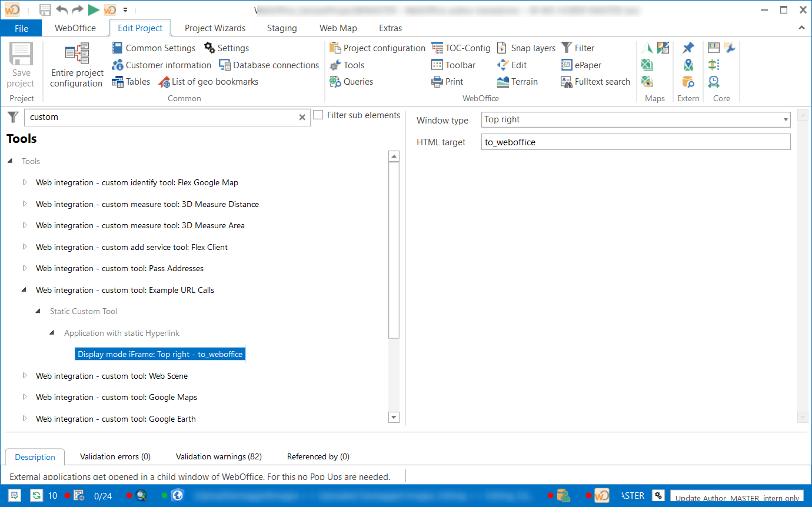812x507 pixels.
Task: Open the Window type dropdown
Action: [786, 120]
